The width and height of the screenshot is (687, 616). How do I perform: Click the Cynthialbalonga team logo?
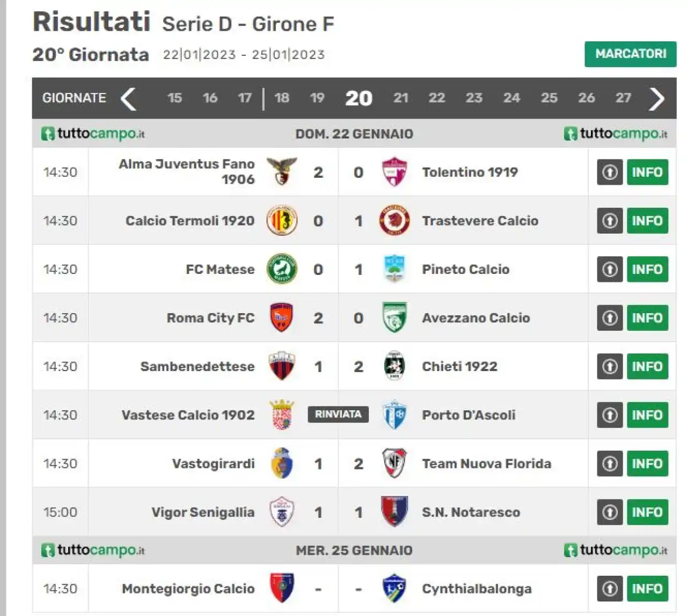click(394, 589)
